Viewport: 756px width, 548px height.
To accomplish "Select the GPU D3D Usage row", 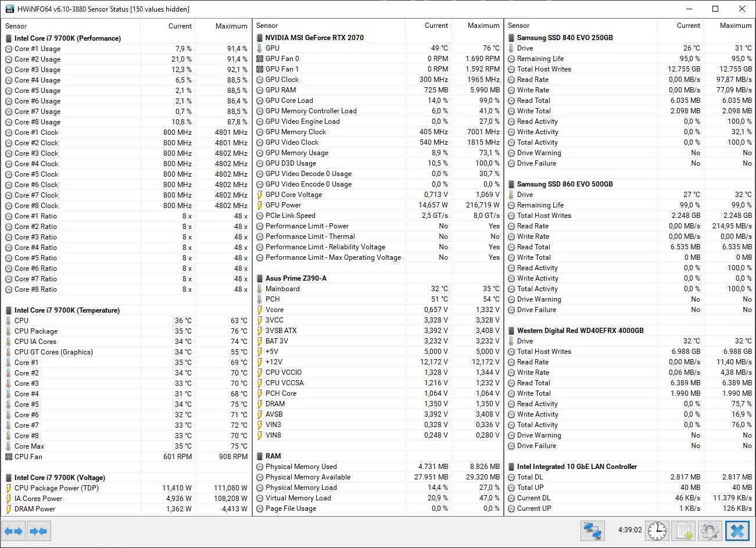I will point(378,163).
